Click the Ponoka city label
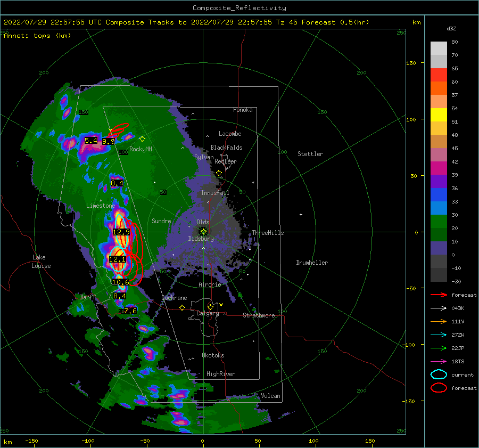The height and width of the screenshot is (448, 479). click(x=243, y=110)
